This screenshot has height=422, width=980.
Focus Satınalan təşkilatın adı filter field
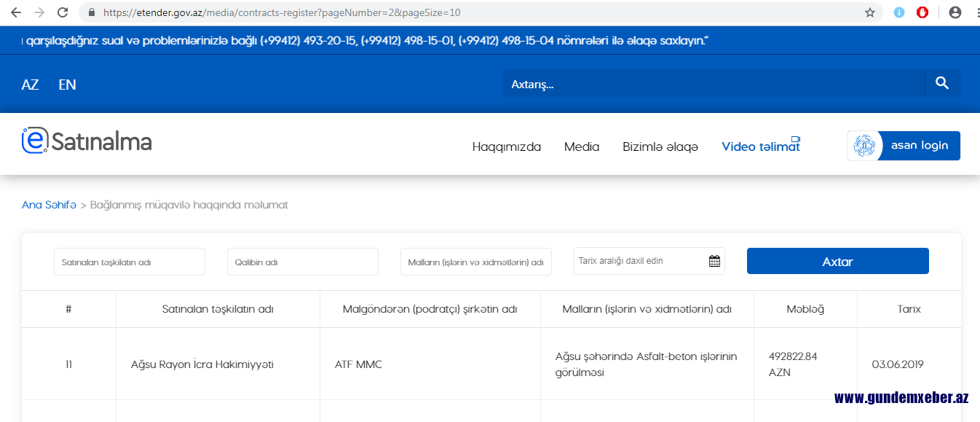click(130, 262)
